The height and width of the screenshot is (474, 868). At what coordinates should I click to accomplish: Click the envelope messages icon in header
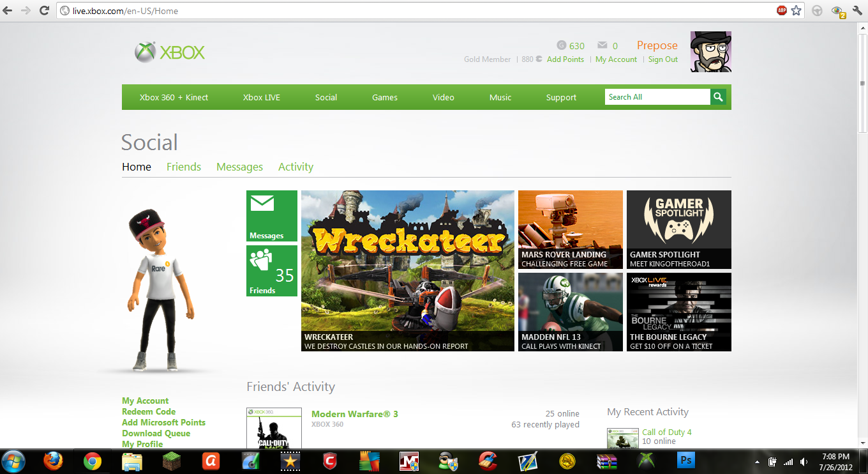[x=602, y=45]
